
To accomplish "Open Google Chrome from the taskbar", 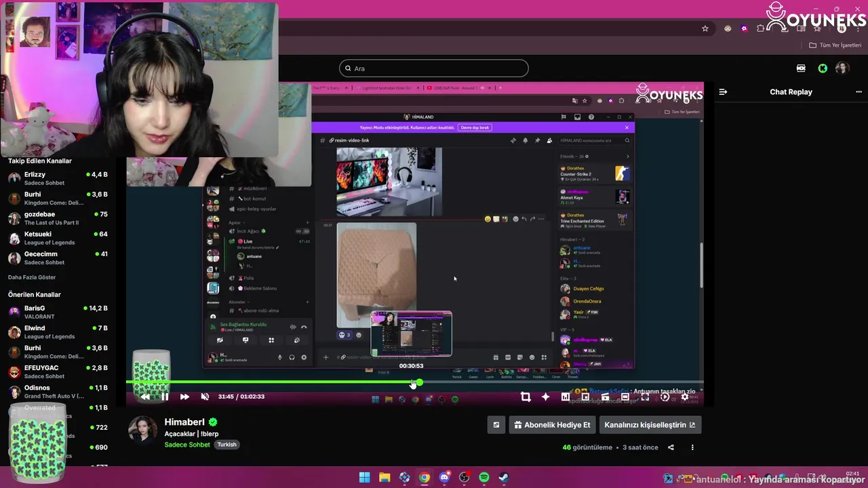I will [x=424, y=477].
